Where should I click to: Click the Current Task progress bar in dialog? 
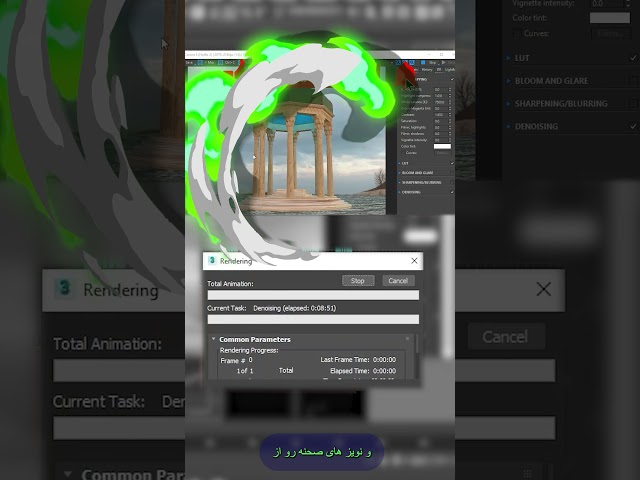(x=313, y=319)
